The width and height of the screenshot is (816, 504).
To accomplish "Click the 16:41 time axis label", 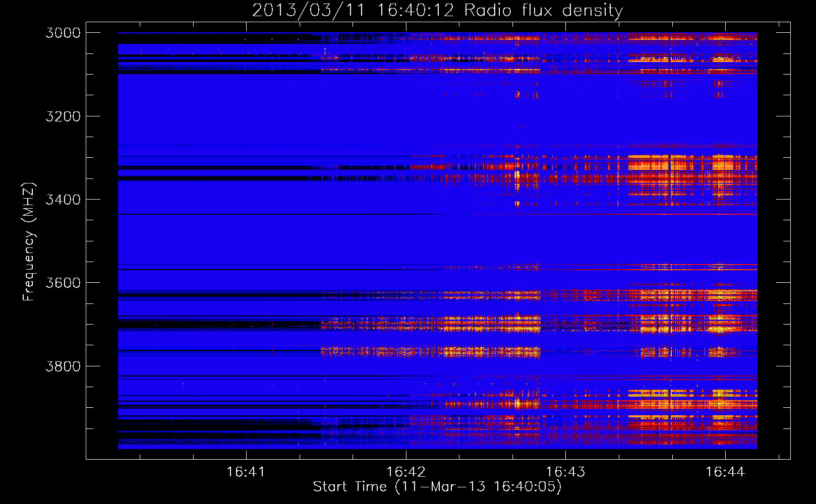I will pos(246,472).
